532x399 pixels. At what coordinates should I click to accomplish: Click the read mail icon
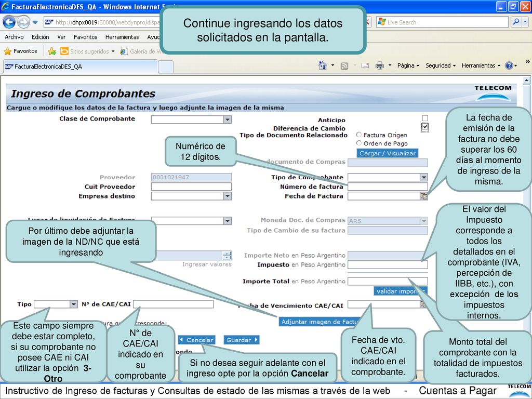365,65
